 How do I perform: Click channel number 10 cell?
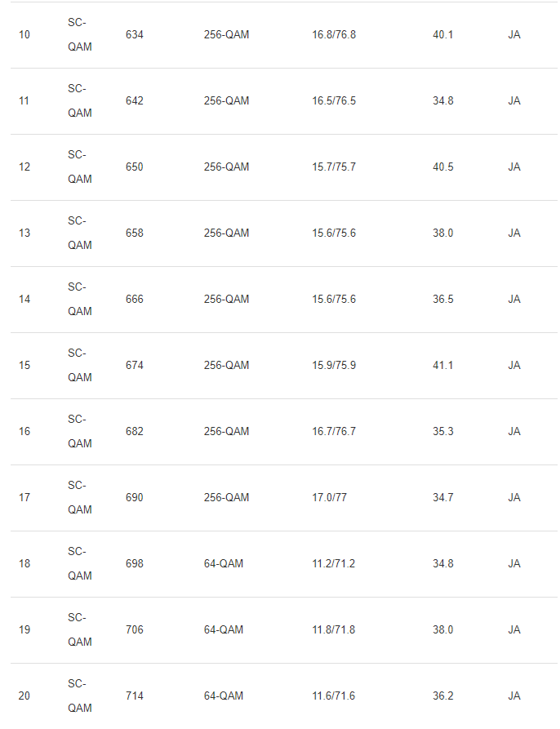(24, 35)
